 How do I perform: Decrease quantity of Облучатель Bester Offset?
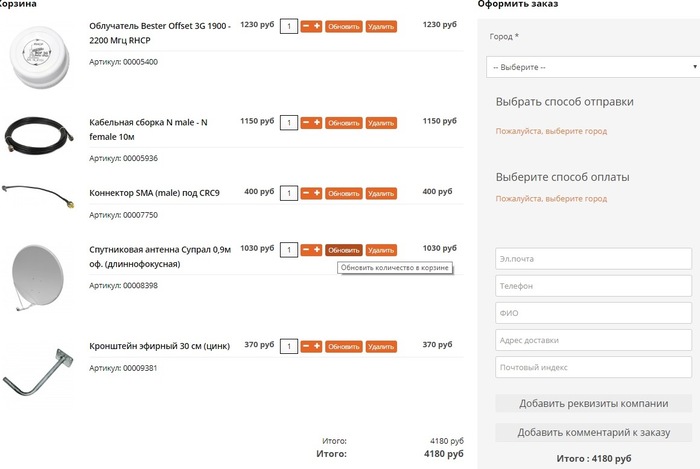(306, 26)
